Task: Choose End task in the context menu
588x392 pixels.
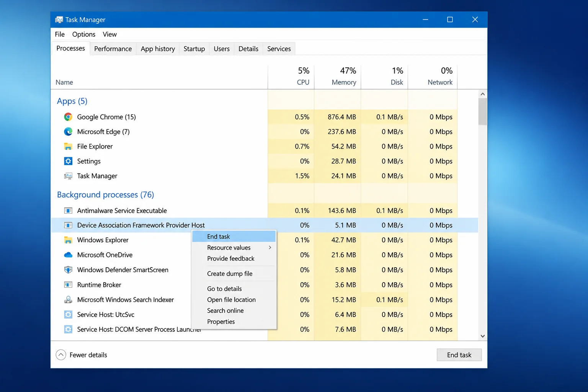Action: (234, 237)
